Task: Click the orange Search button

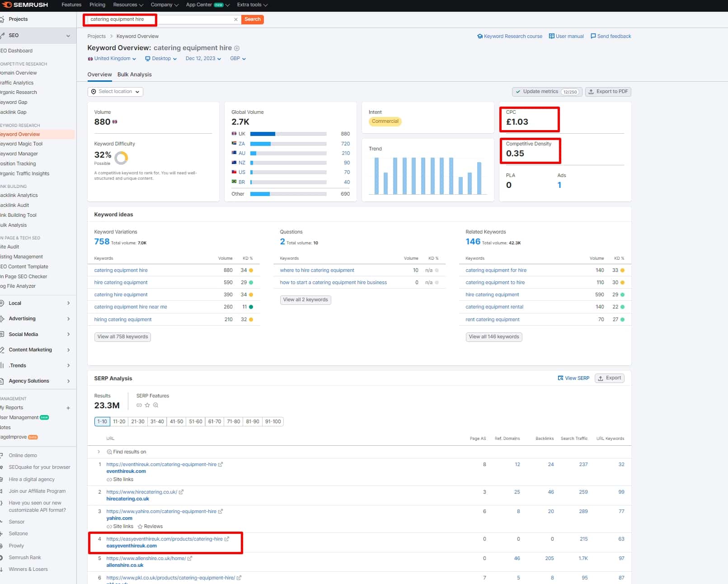Action: click(252, 19)
